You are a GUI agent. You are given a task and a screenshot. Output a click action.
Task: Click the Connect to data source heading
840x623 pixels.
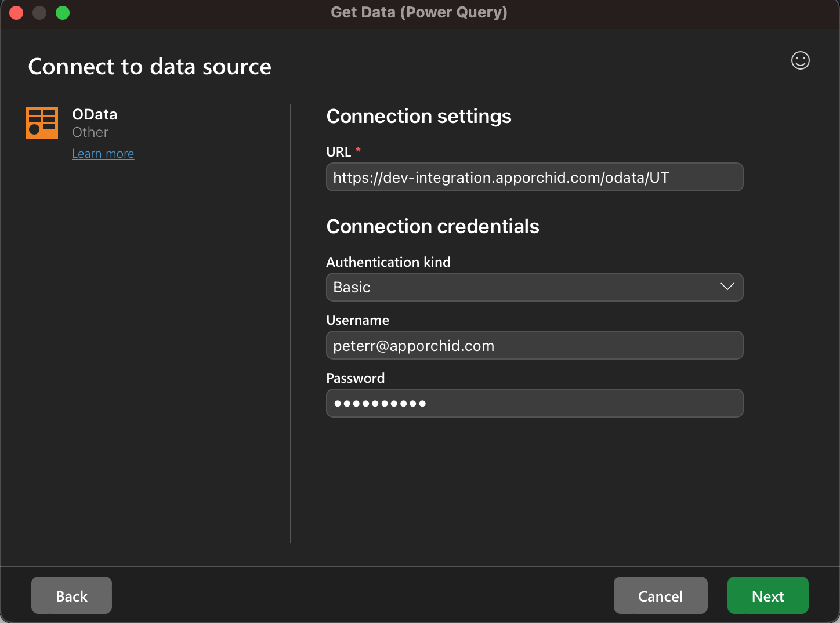[150, 67]
